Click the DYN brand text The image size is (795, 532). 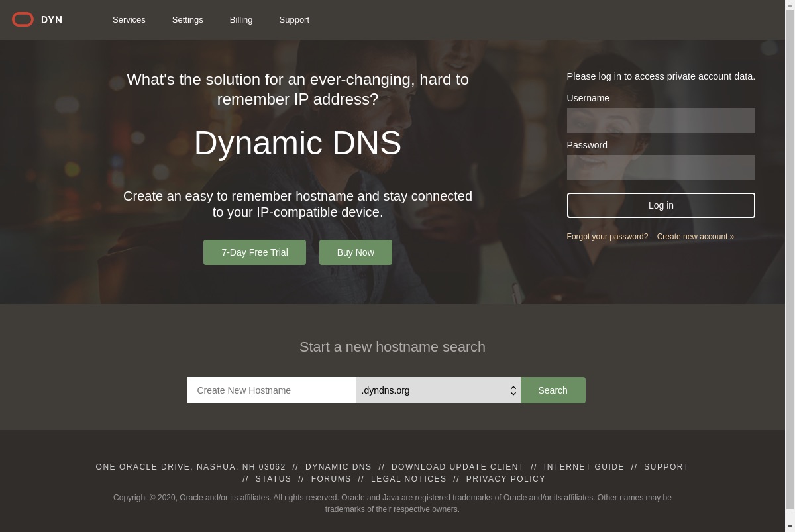coord(52,20)
